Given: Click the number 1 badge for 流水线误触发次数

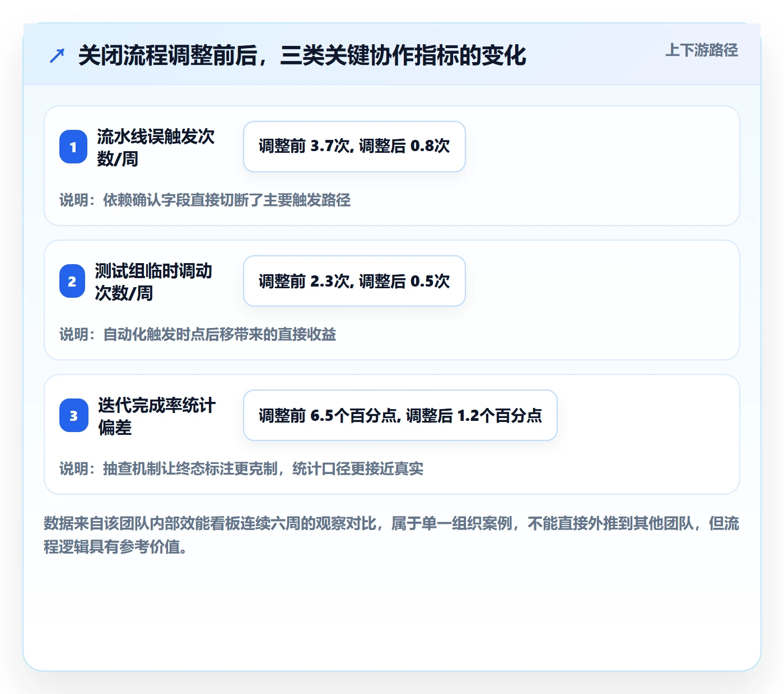Looking at the screenshot, I should tap(73, 147).
